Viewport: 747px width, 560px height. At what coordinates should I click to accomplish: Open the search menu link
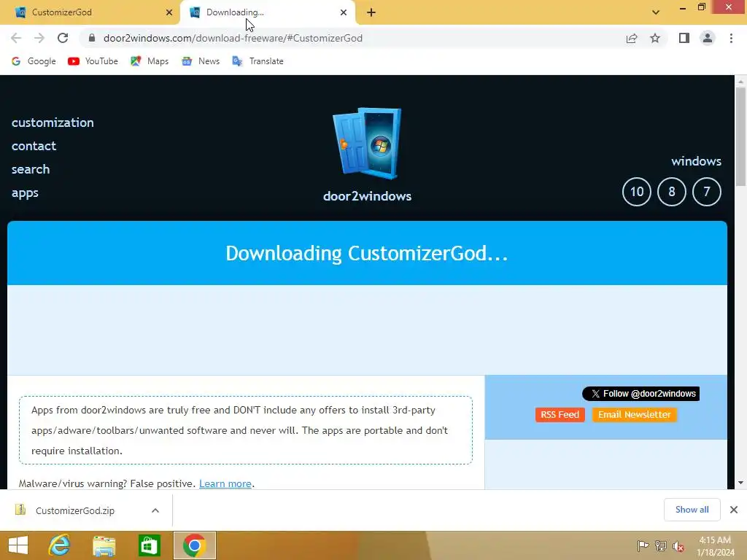pos(31,169)
